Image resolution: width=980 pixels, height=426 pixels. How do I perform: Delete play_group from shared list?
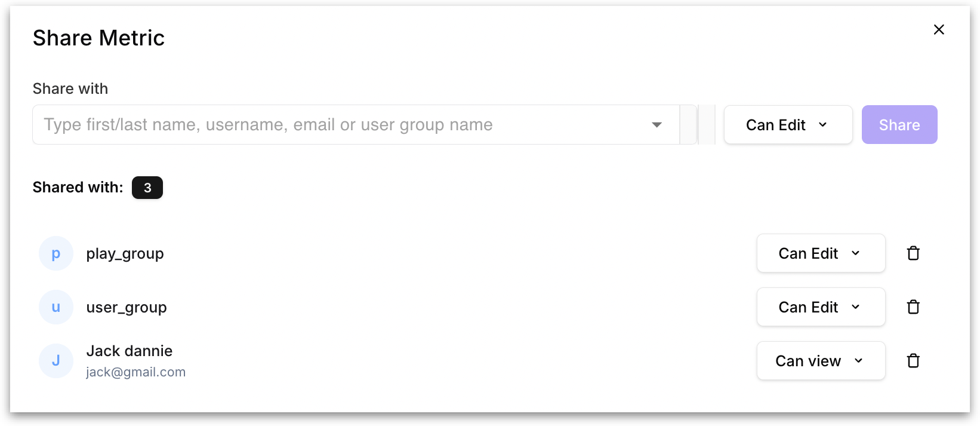pyautogui.click(x=913, y=253)
